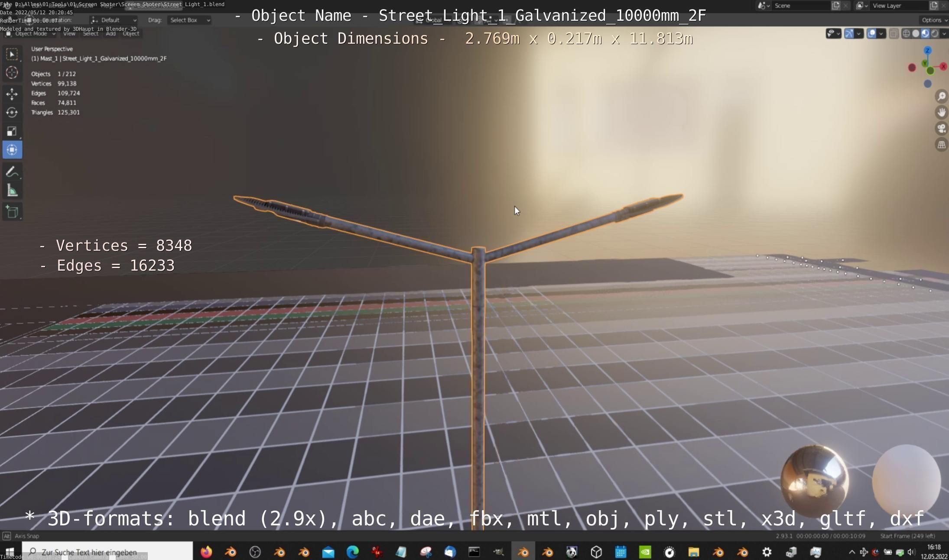Select the Select Box tool
This screenshot has width=949, height=560.
pos(12,54)
